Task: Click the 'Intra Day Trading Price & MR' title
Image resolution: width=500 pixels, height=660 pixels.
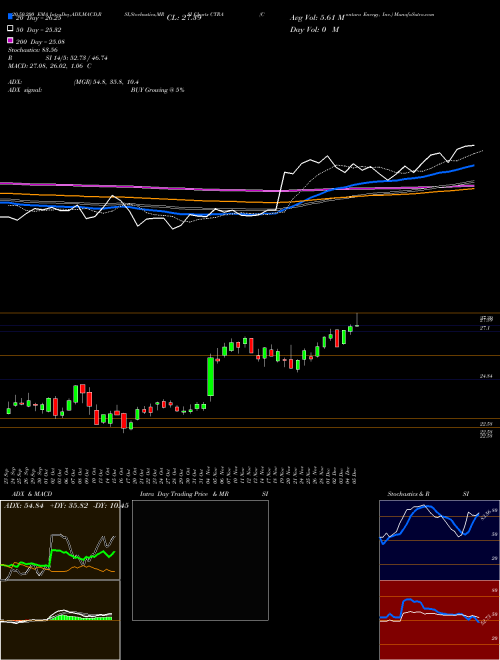Action: tap(184, 494)
